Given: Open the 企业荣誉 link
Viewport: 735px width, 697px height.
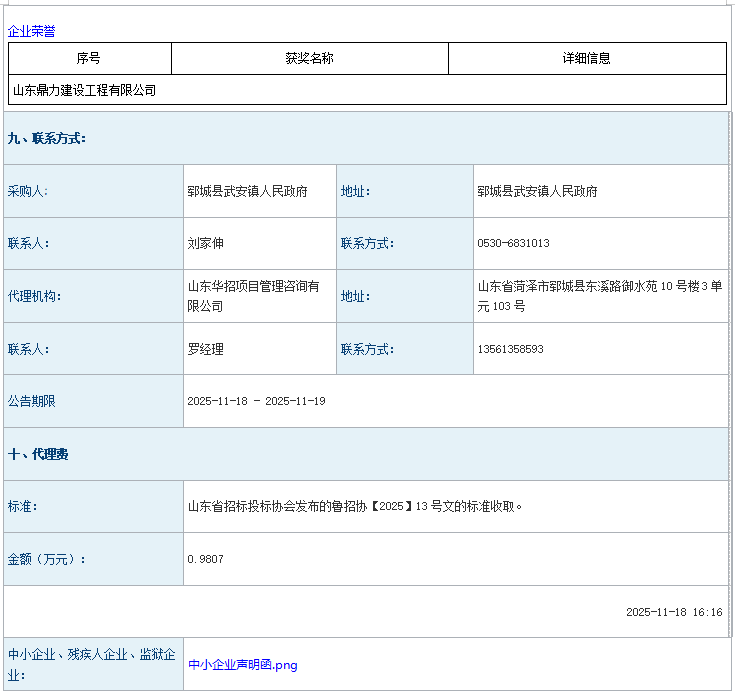Looking at the screenshot, I should [x=31, y=31].
